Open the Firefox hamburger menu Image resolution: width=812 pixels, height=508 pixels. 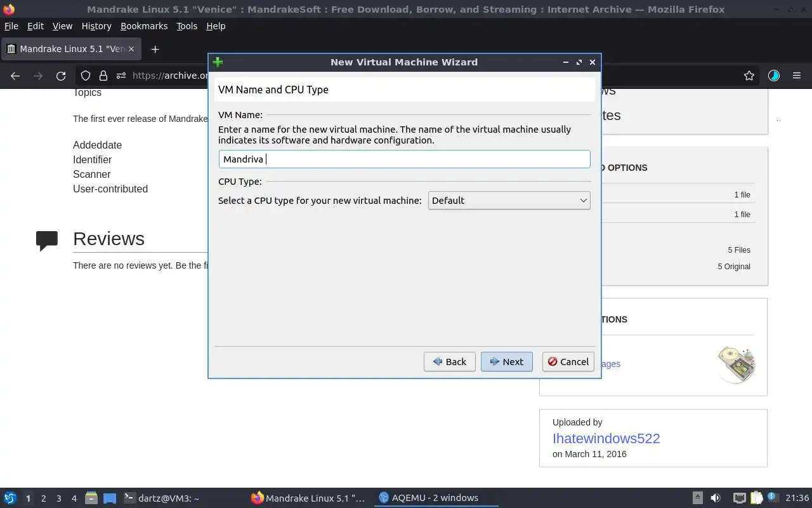[x=797, y=76]
